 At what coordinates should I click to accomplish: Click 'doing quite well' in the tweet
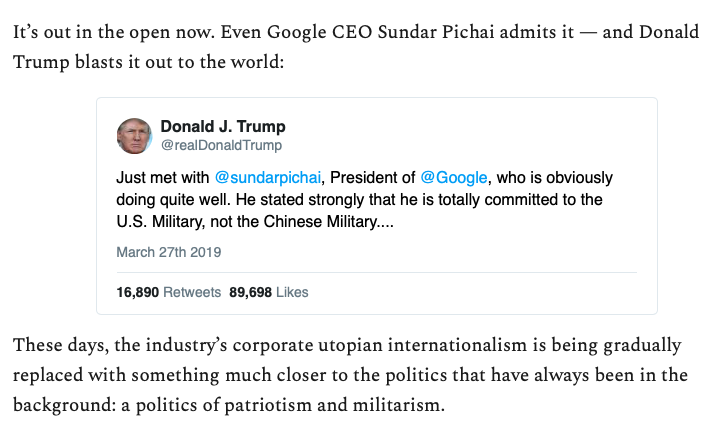[173, 200]
